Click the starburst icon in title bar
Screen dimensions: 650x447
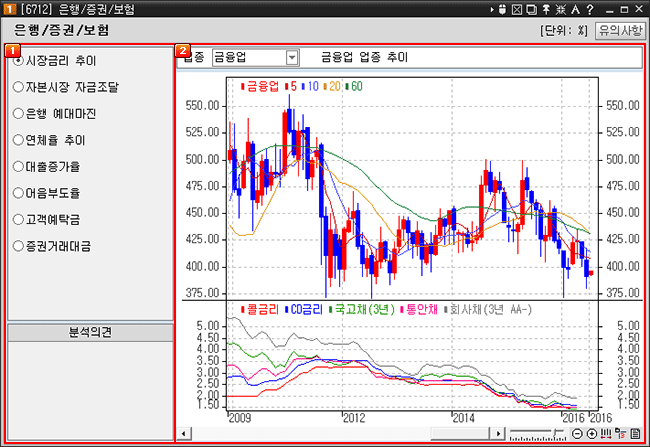click(560, 9)
